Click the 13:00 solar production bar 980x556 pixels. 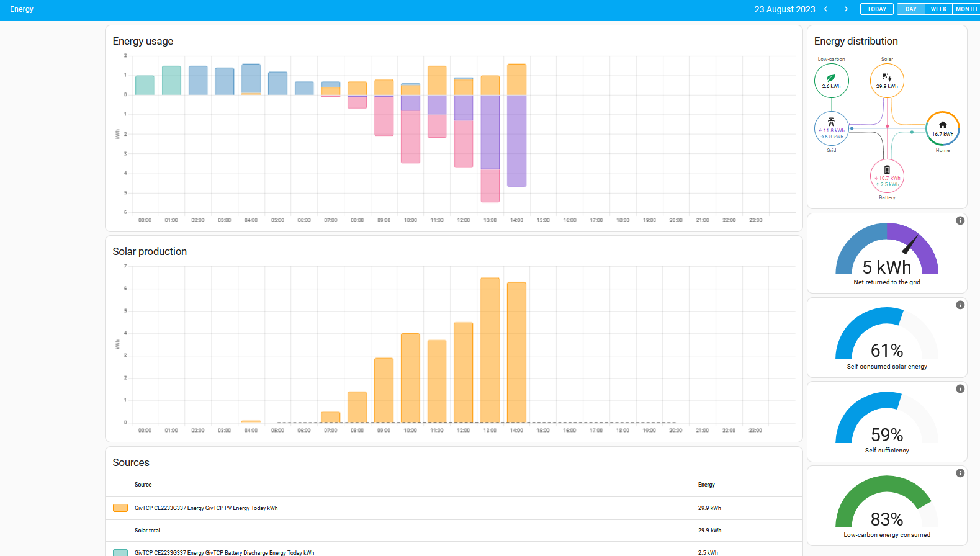(x=490, y=350)
